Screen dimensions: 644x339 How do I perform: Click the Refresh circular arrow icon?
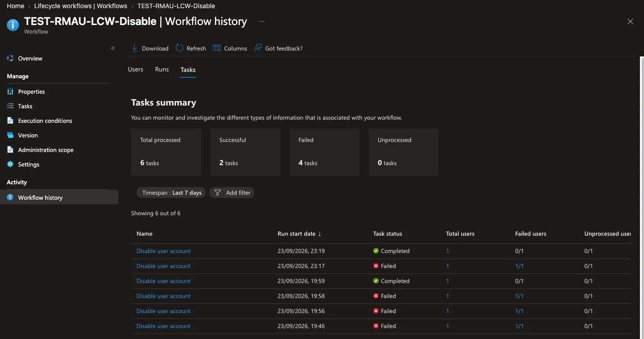pos(179,48)
